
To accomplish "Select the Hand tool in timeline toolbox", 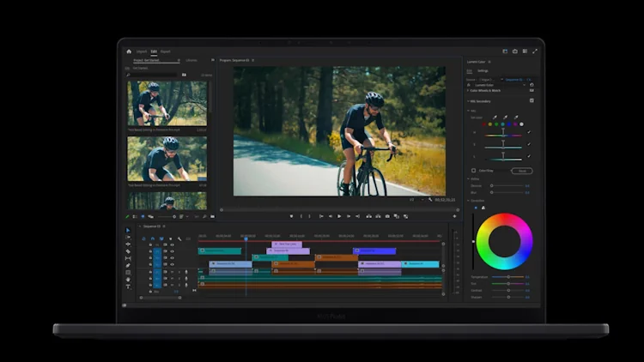I will click(128, 279).
